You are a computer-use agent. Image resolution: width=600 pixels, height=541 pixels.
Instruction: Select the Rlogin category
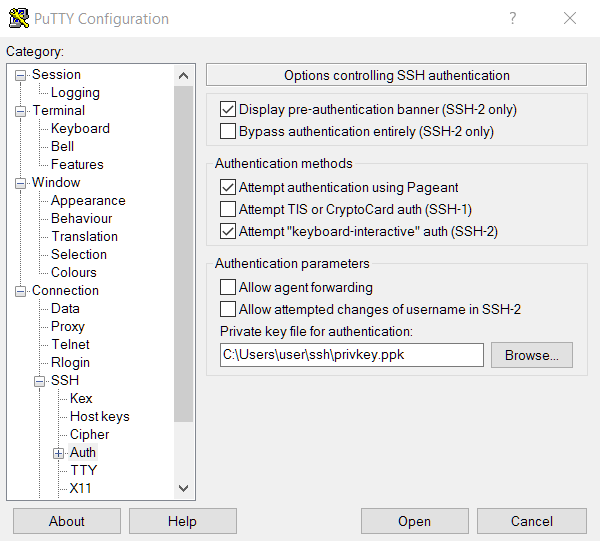pos(70,362)
